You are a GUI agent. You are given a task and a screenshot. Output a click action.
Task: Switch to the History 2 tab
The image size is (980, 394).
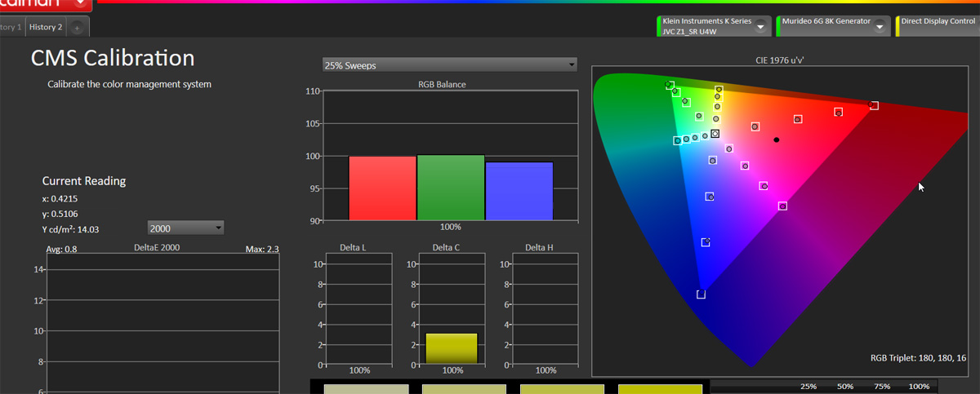[46, 27]
